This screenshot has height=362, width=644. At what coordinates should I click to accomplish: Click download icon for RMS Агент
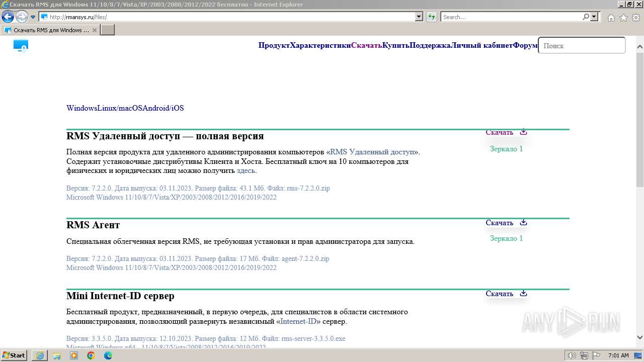(523, 222)
